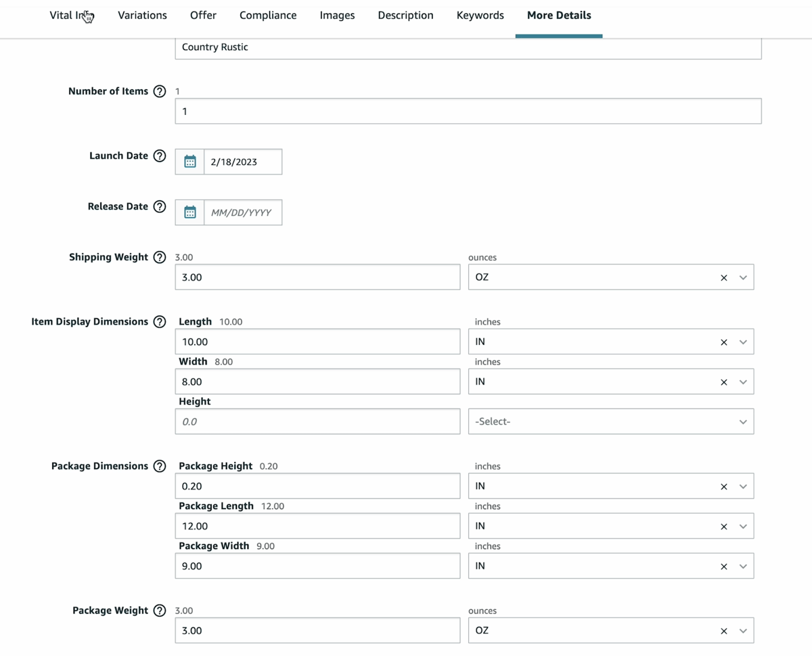This screenshot has width=812, height=656.
Task: Clear the Shipping Weight OZ unit selection
Action: point(723,277)
